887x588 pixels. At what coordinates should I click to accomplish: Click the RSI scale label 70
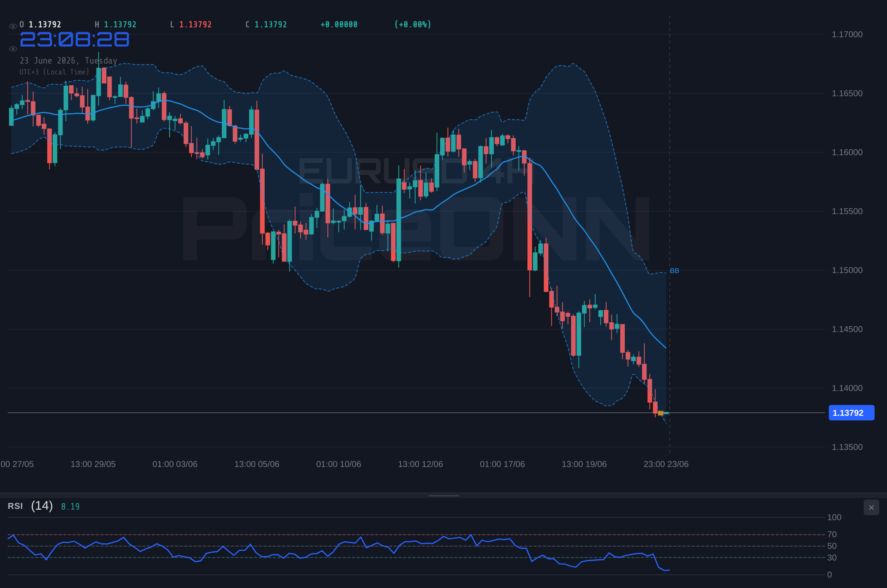pos(832,534)
